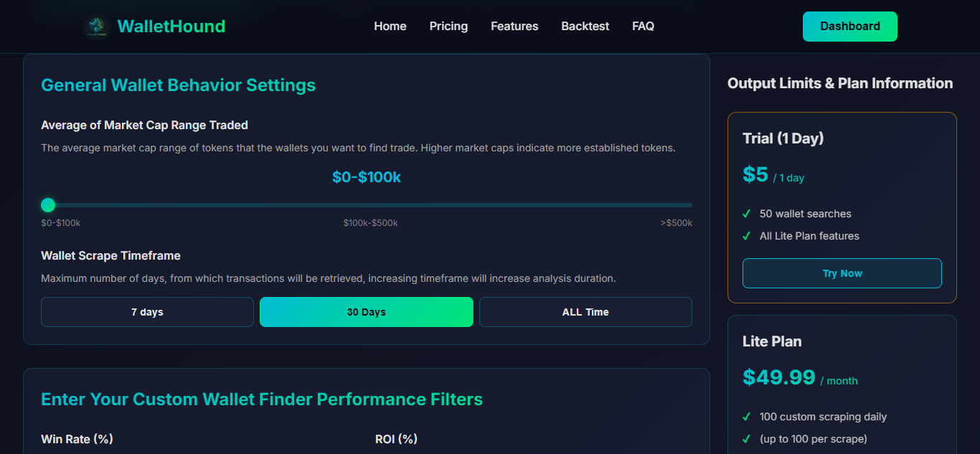The height and width of the screenshot is (454, 980).
Task: Click the checkmark beside up to 100 per scrape
Action: (747, 438)
